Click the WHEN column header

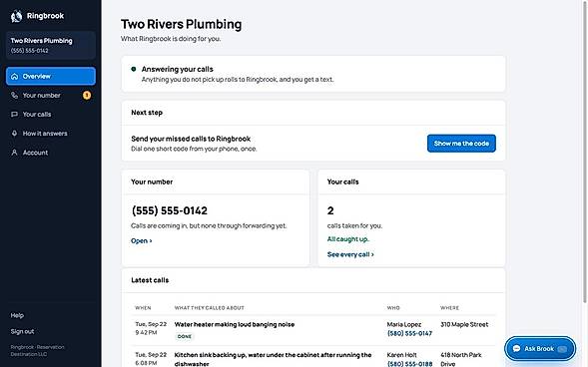(143, 308)
